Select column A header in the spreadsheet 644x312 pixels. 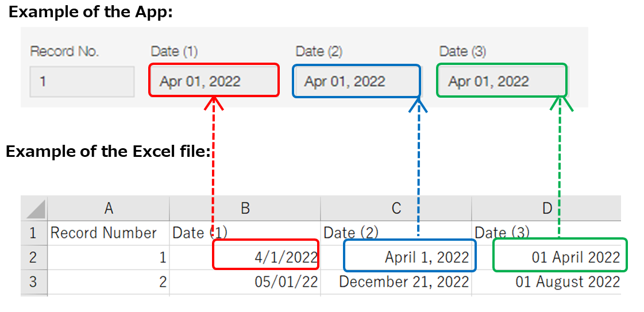tap(109, 208)
